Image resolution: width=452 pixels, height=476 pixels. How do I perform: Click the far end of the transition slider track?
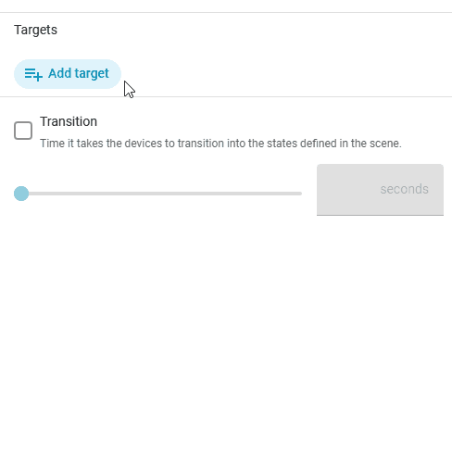pos(300,194)
